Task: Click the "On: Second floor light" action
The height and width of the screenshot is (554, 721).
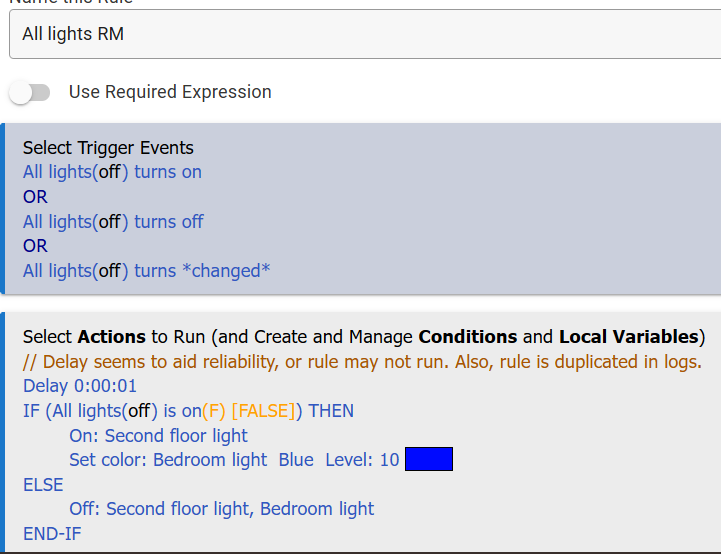Action: [158, 436]
